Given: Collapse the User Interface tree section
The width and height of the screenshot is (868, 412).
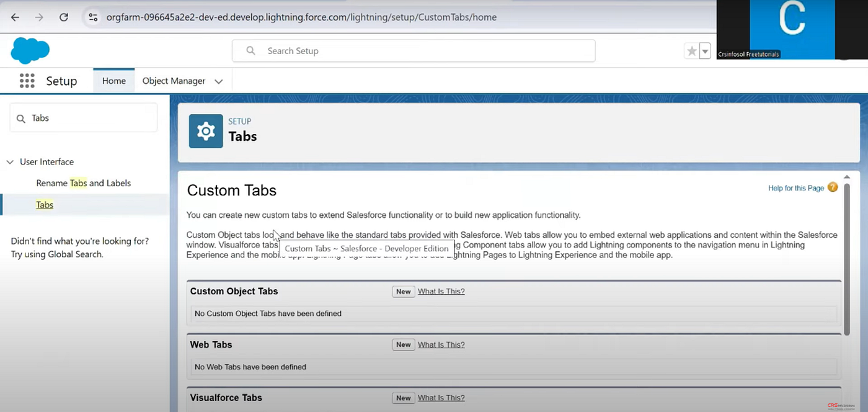Looking at the screenshot, I should [x=10, y=162].
